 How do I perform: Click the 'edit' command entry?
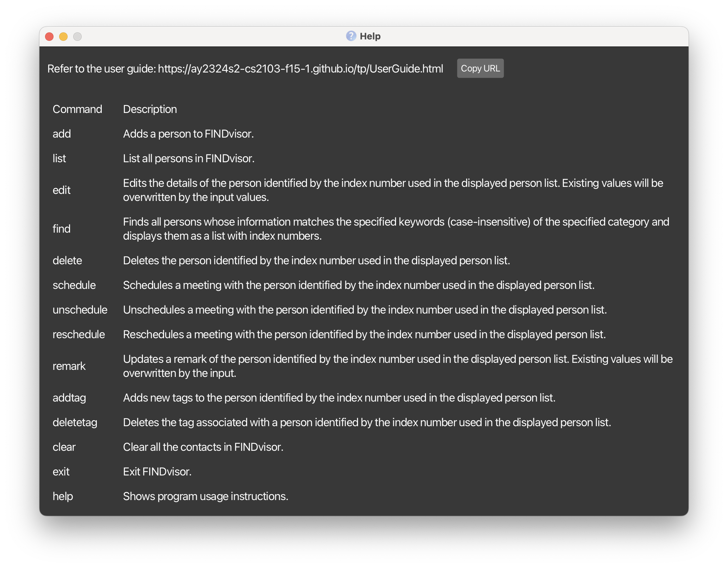[62, 190]
